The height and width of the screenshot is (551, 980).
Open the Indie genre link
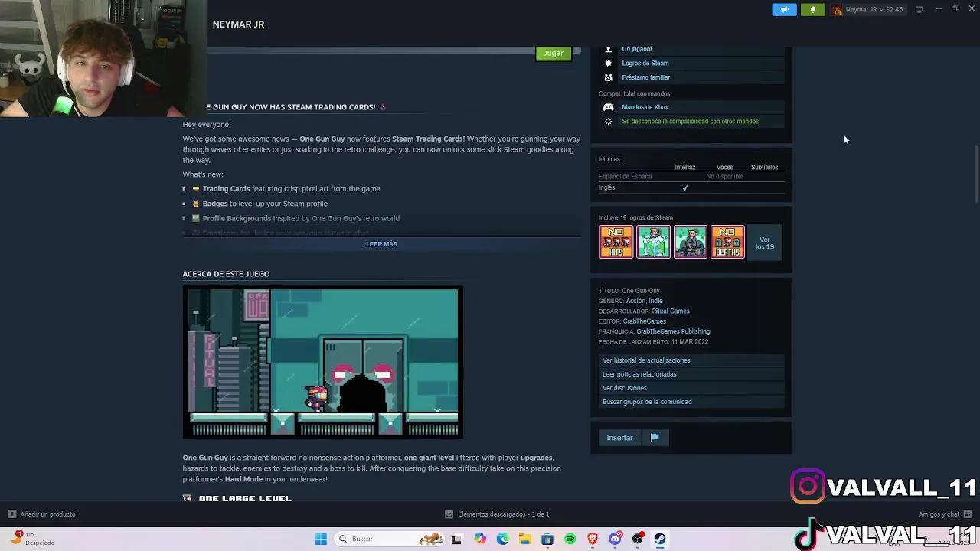tap(656, 301)
